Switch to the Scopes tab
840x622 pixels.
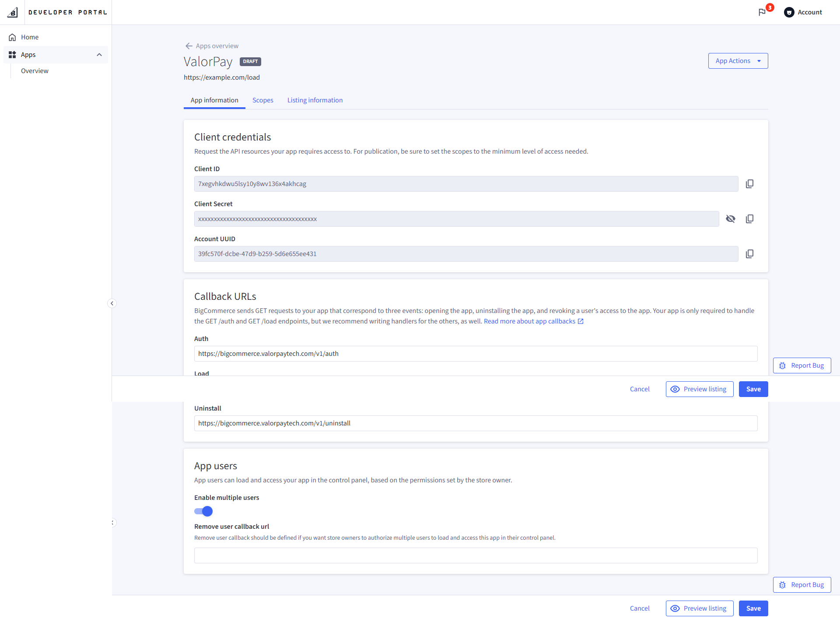[x=263, y=100]
